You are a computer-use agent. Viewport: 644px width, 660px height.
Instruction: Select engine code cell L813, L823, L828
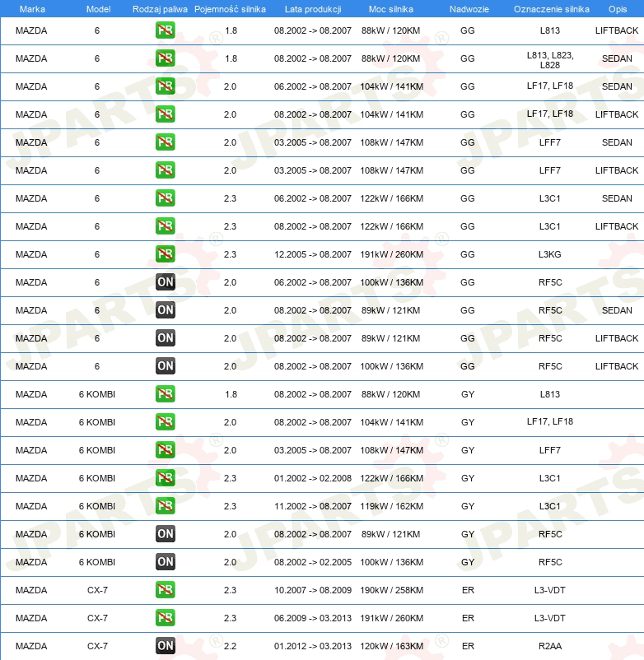point(550,60)
